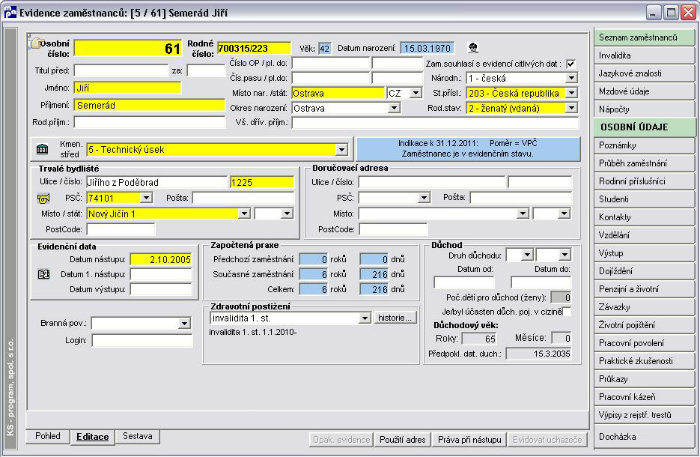Open the Národn. nationality dropdown
Viewport: 700px width, 457px height.
click(571, 78)
